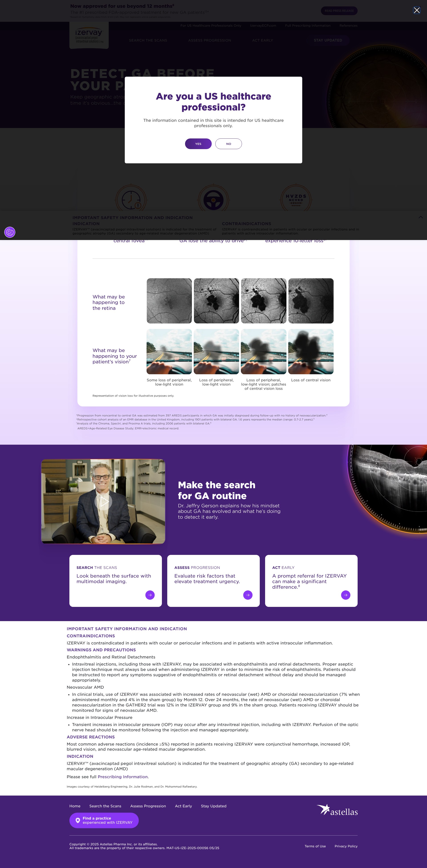Image resolution: width=427 pixels, height=868 pixels.
Task: Open Assess Progression card arrow
Action: pyautogui.click(x=248, y=595)
